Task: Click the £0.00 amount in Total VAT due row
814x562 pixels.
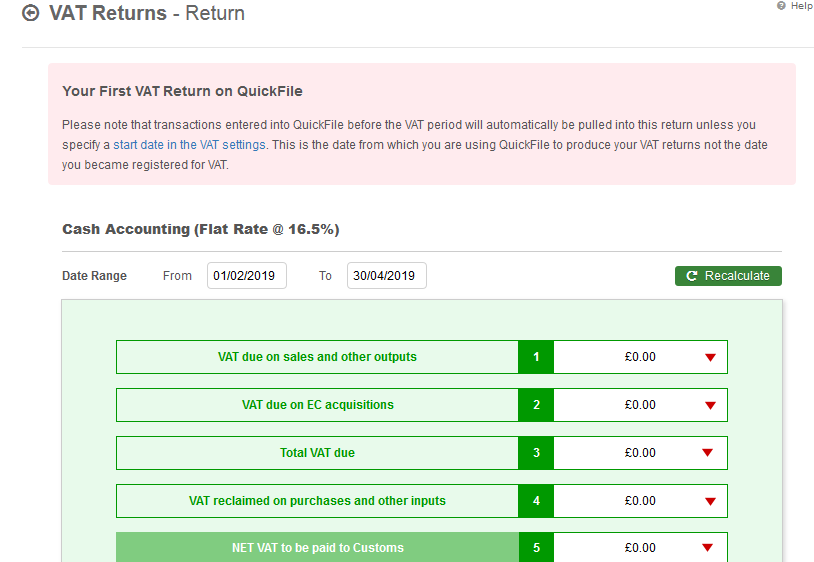Action: click(640, 453)
